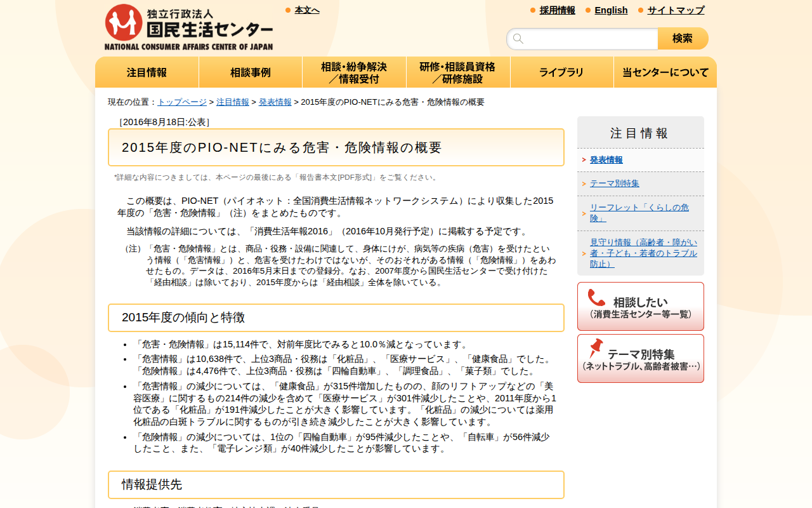Click the pushpin icon on テーマ別特集 banner
This screenshot has width=812, height=508.
coord(596,348)
